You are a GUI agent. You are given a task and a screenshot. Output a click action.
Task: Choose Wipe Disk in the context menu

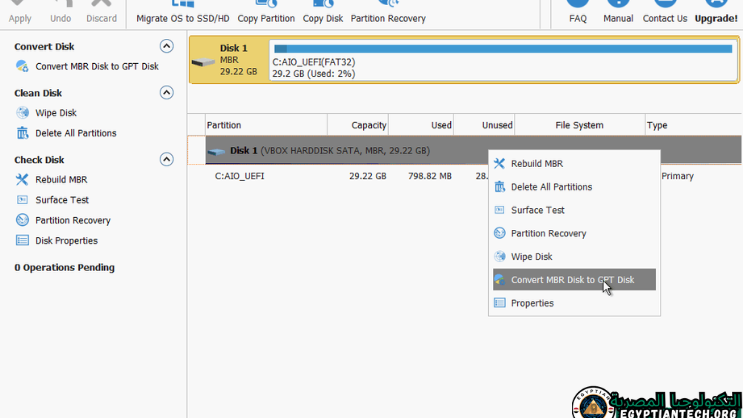(x=574, y=256)
